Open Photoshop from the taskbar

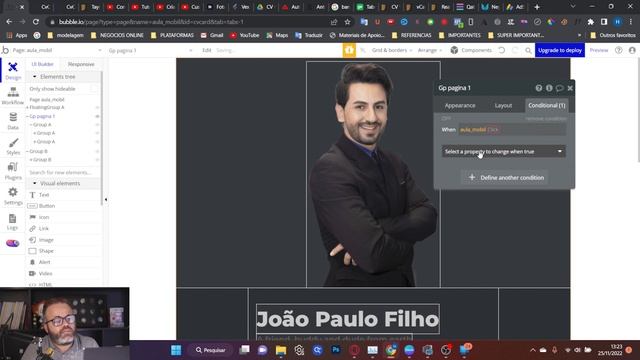coord(336,350)
